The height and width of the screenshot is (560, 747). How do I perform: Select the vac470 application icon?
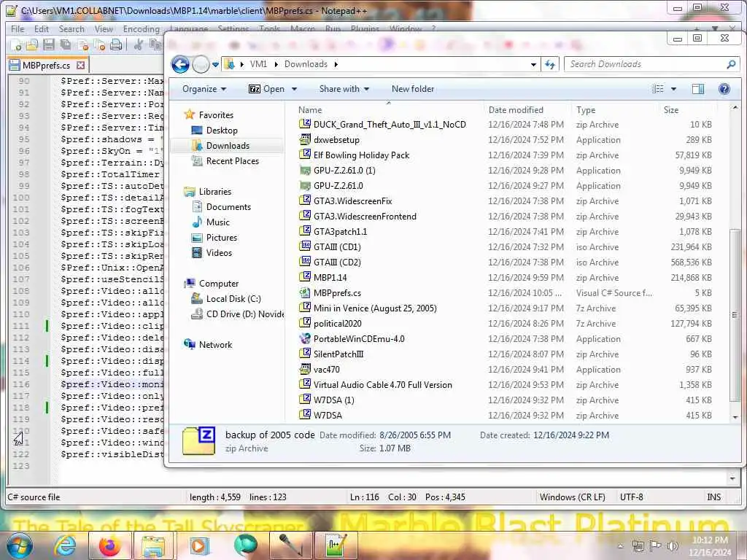click(305, 369)
